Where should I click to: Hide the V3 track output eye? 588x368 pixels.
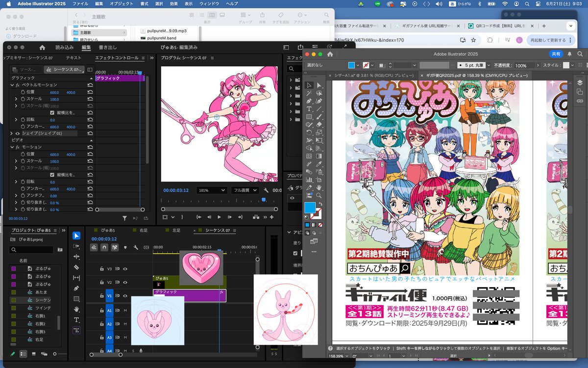(x=125, y=268)
